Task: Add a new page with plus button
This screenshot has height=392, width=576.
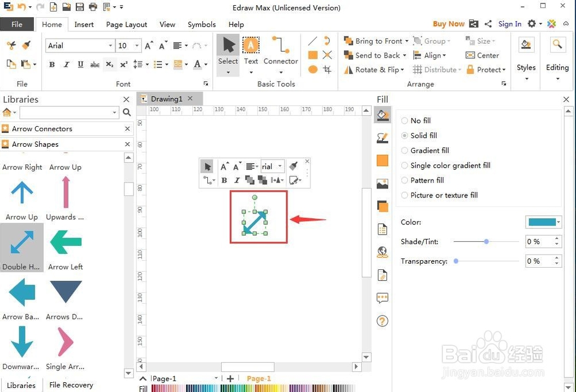Action: (x=230, y=378)
